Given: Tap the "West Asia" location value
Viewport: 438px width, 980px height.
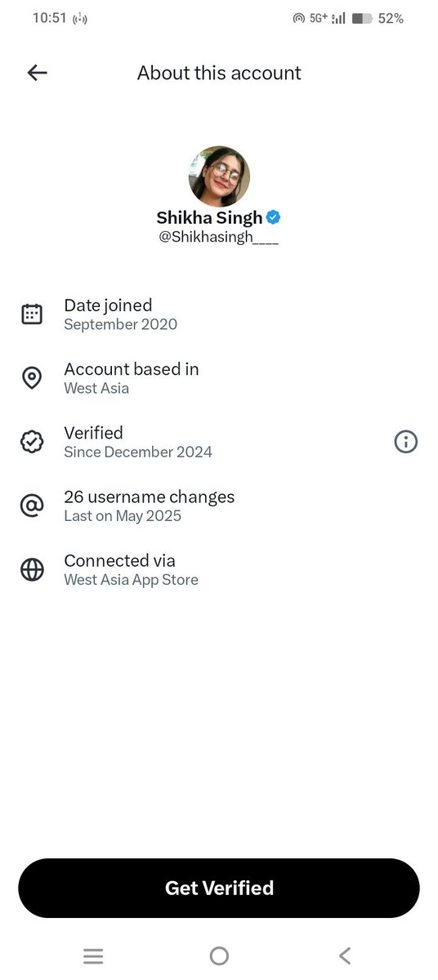Looking at the screenshot, I should 96,388.
